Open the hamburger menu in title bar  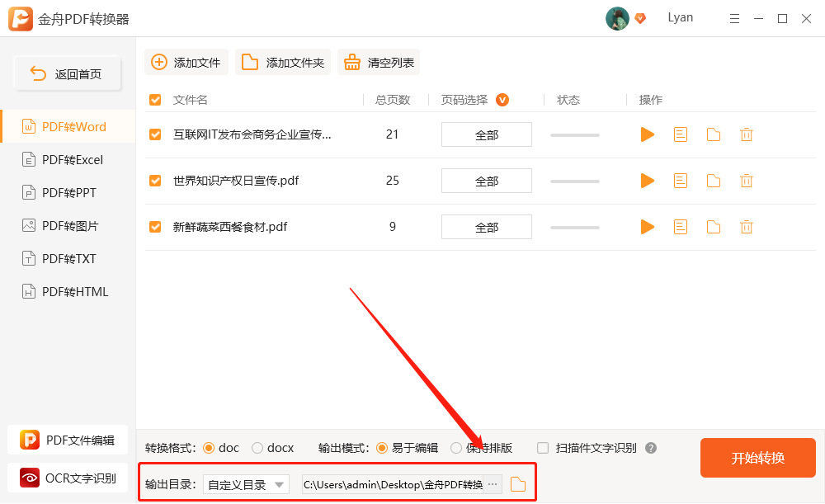[x=734, y=19]
